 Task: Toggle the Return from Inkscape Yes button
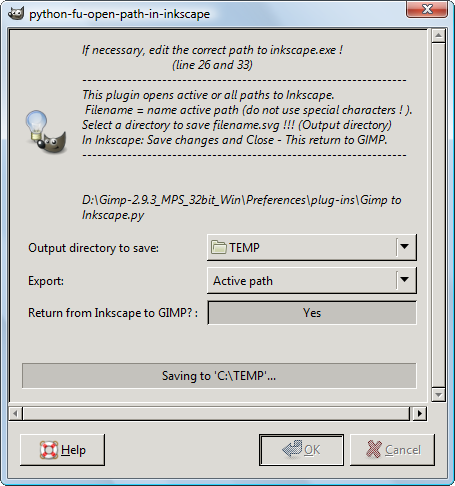pyautogui.click(x=312, y=313)
